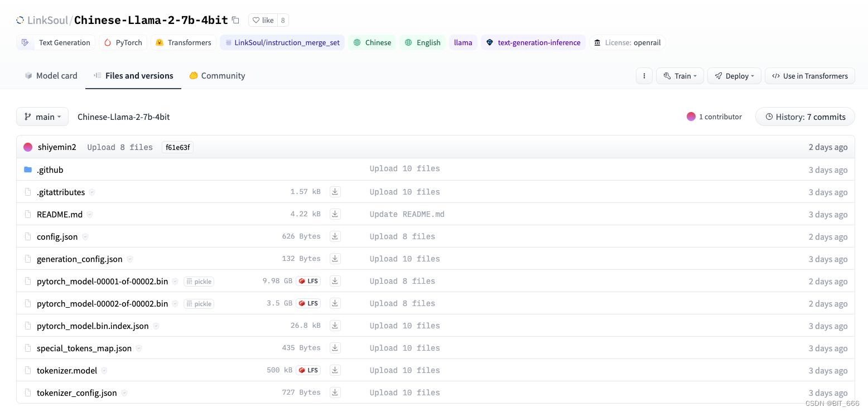This screenshot has height=412, width=868.
Task: Click LFS badge on tokenizer.model row
Action: (308, 370)
